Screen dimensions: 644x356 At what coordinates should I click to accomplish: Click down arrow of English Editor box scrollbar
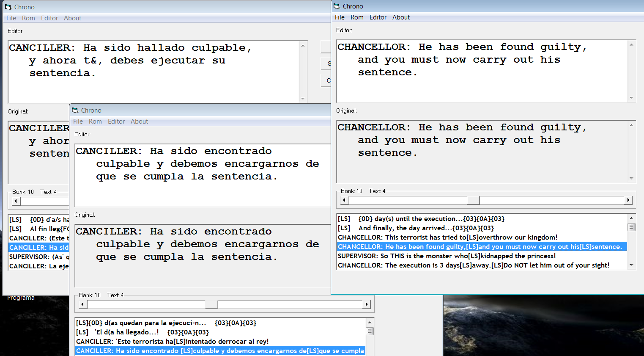coord(631,98)
